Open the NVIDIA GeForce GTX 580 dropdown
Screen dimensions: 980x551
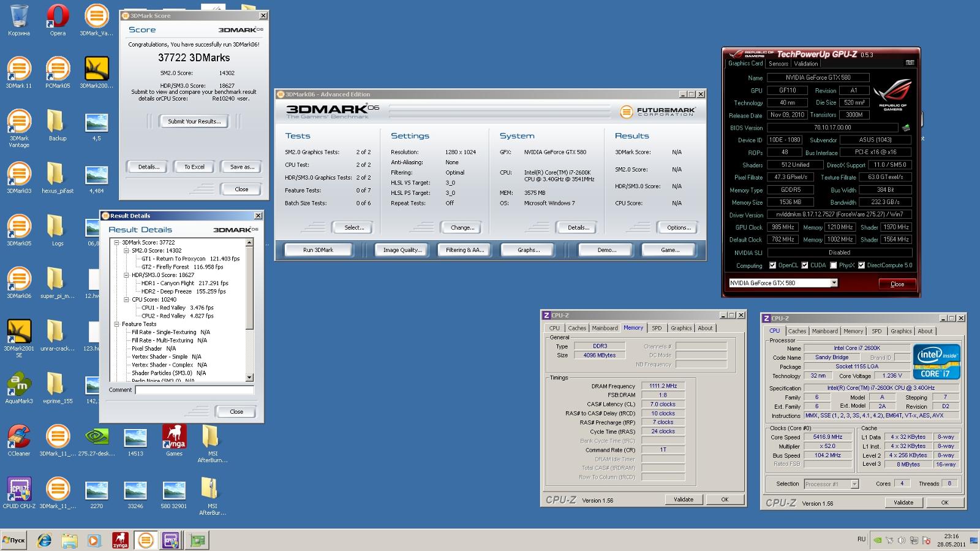pos(834,283)
